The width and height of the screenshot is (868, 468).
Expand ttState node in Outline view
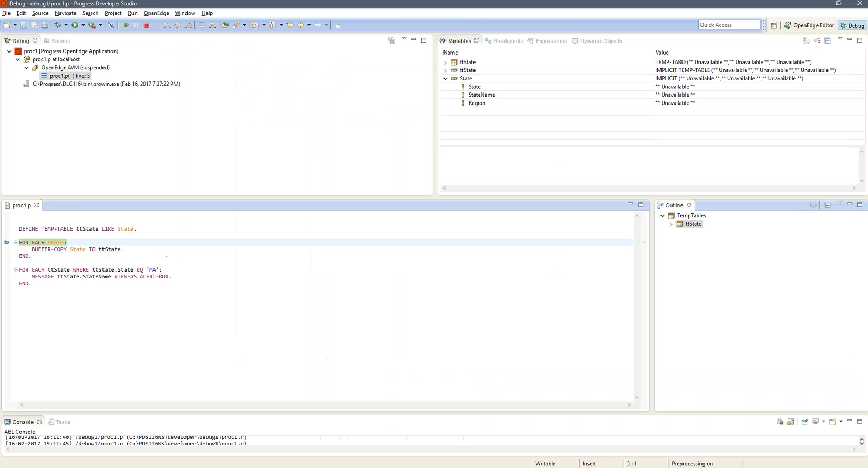coord(671,224)
